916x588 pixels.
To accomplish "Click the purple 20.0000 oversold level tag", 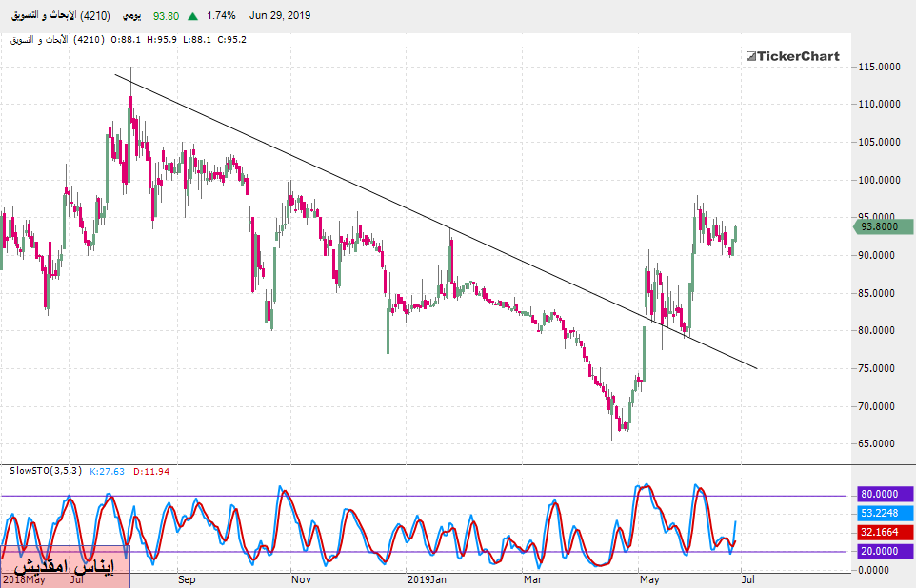I will point(881,552).
